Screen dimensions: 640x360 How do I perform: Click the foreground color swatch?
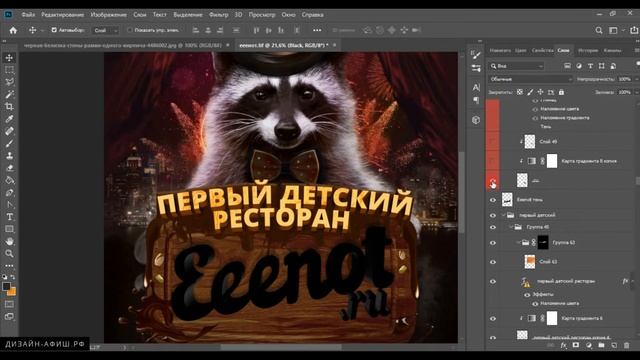(x=6, y=287)
